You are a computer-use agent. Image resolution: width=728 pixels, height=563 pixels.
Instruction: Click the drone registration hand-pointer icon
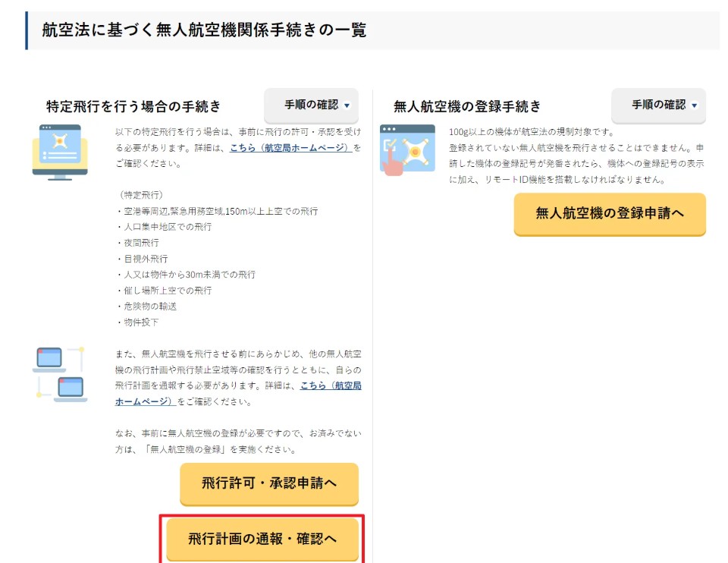pyautogui.click(x=407, y=149)
